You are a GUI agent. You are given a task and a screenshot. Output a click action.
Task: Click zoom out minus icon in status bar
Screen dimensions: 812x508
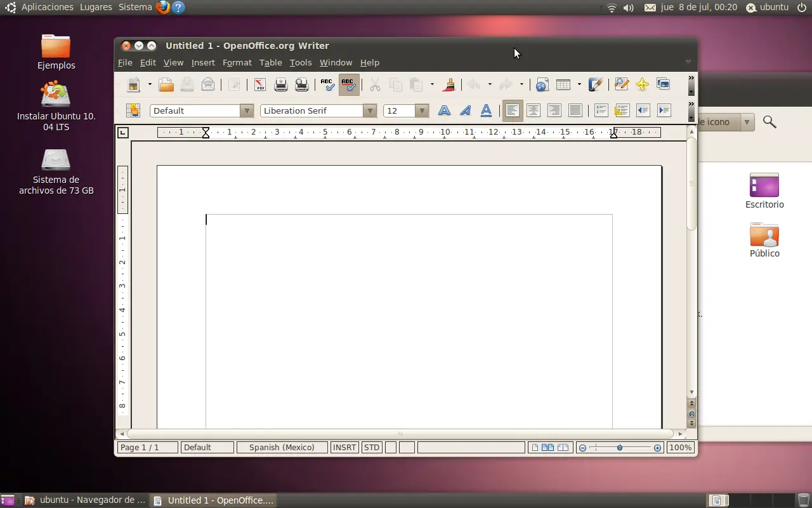click(x=582, y=448)
